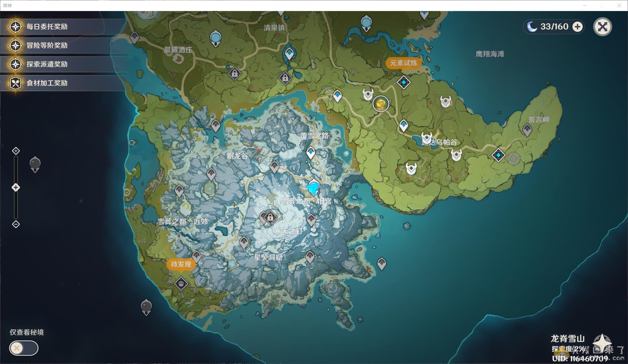This screenshot has width=628, height=364.
Task: Click the crescent moon resin icon
Action: pos(532,27)
